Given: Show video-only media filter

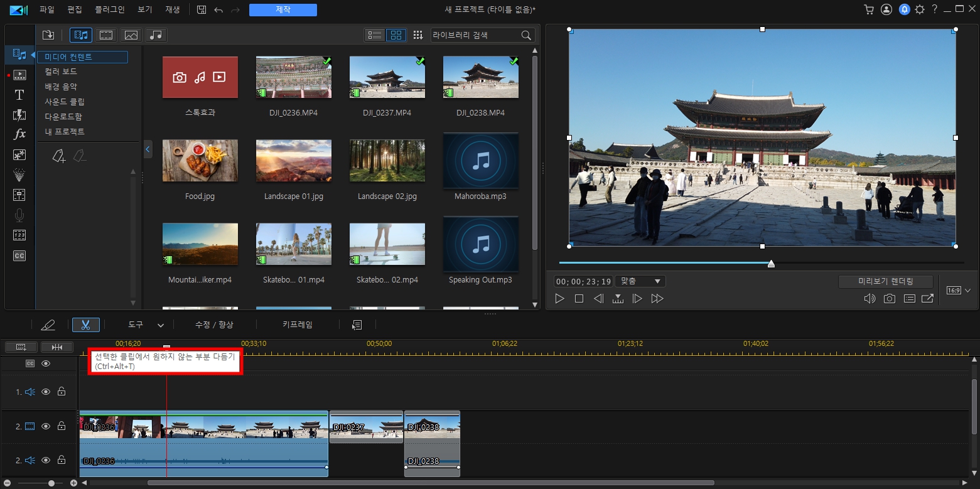Looking at the screenshot, I should click(106, 35).
